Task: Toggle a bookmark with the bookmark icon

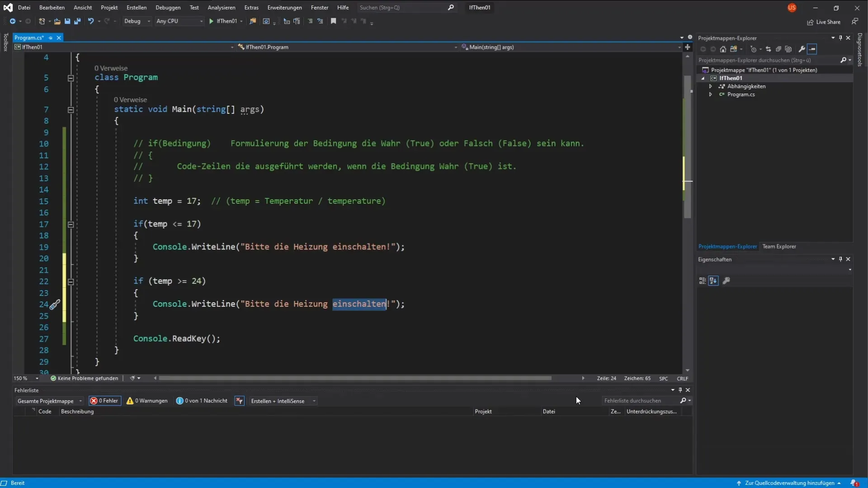Action: point(334,21)
